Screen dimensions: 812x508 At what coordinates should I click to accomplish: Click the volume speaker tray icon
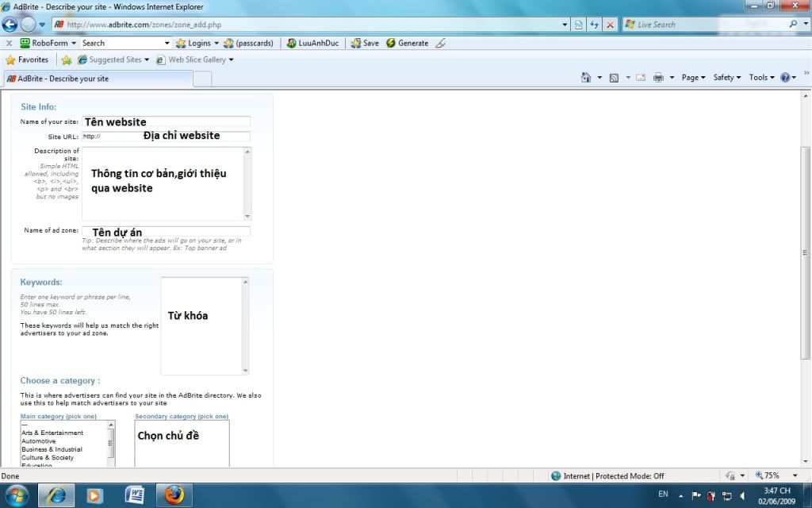pyautogui.click(x=742, y=495)
